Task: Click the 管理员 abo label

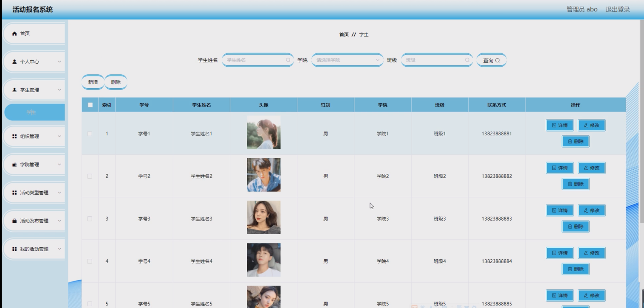Action: [582, 9]
